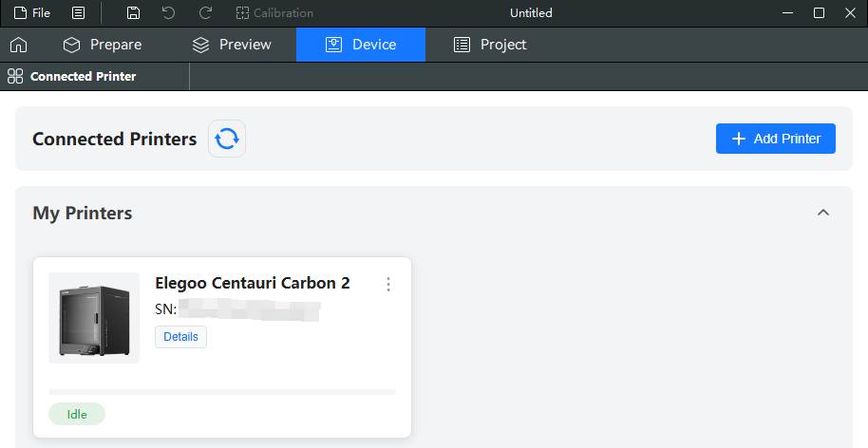The image size is (868, 448).
Task: Click the Elegoo Centauri Carbon 2 name
Action: coord(253,283)
